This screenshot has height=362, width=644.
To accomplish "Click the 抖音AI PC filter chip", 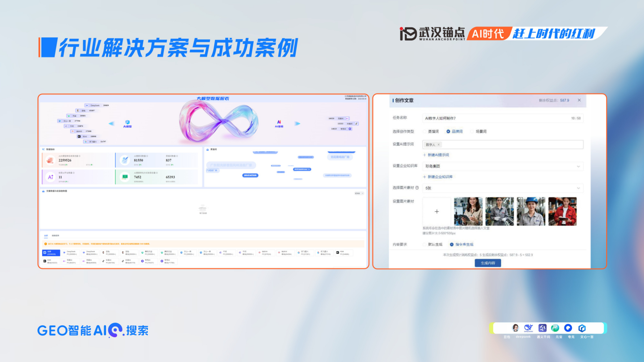I will click(110, 261).
